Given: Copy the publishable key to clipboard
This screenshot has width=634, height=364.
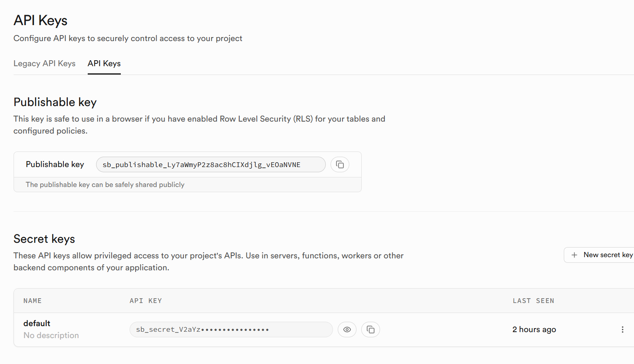Looking at the screenshot, I should click(x=340, y=165).
